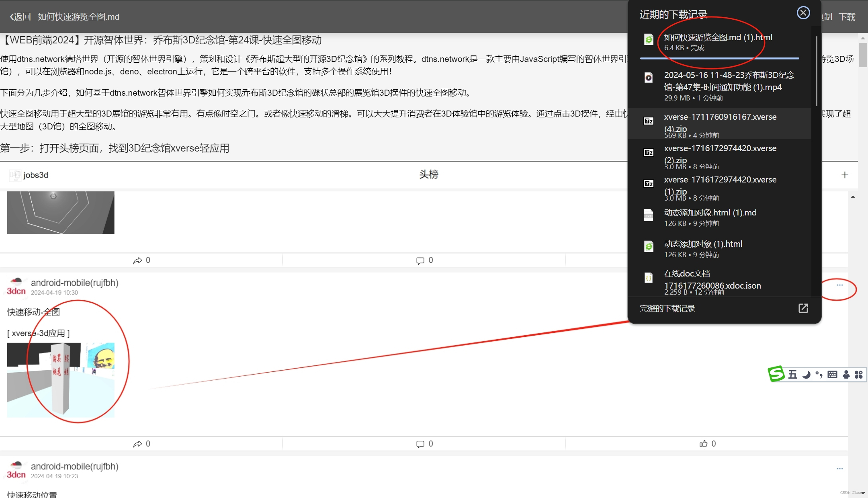Click the 2024-04-19 10:30 timestamp
Image resolution: width=868 pixels, height=498 pixels.
(x=54, y=293)
